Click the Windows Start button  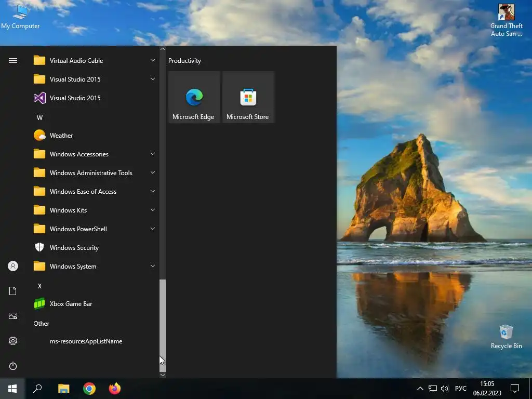(12, 389)
